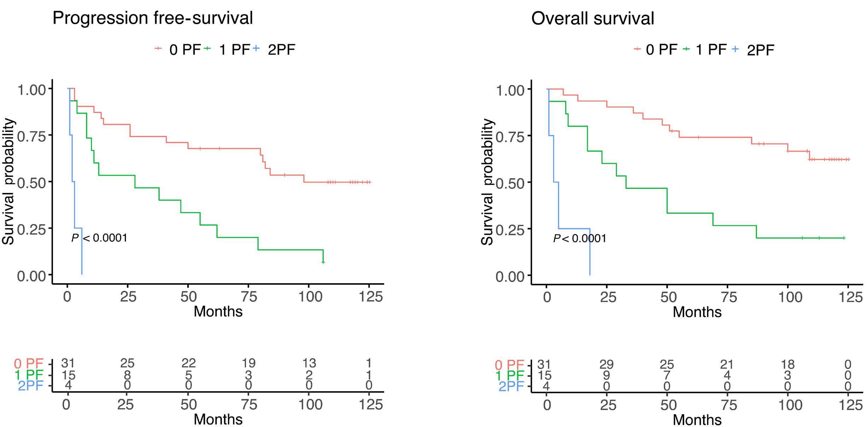The image size is (868, 427).
Task: Click the green 1 PF row label in the left risk table
Action: pyautogui.click(x=29, y=375)
